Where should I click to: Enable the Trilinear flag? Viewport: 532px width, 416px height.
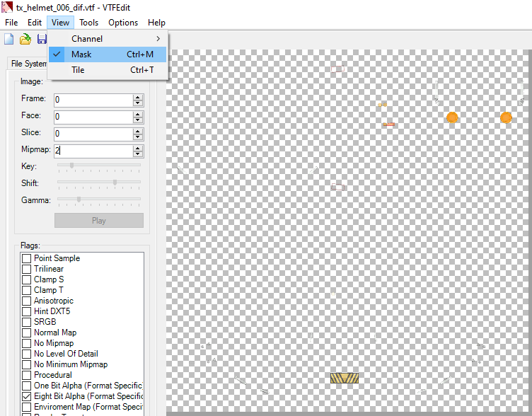pyautogui.click(x=26, y=269)
